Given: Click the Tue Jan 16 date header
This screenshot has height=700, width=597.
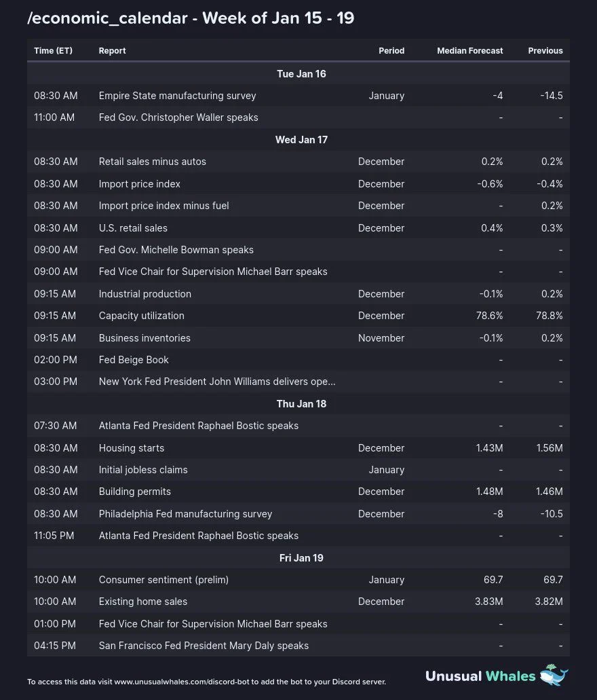Looking at the screenshot, I should pyautogui.click(x=301, y=73).
